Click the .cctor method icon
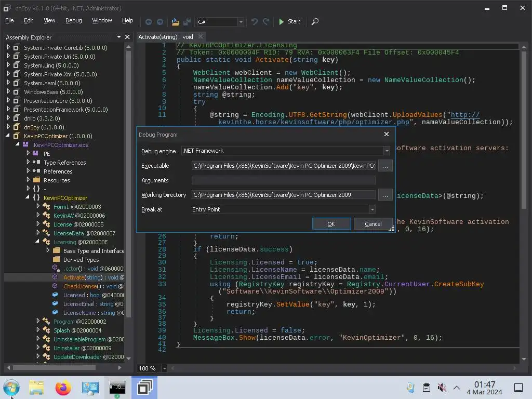The height and width of the screenshot is (399, 532). (56, 268)
